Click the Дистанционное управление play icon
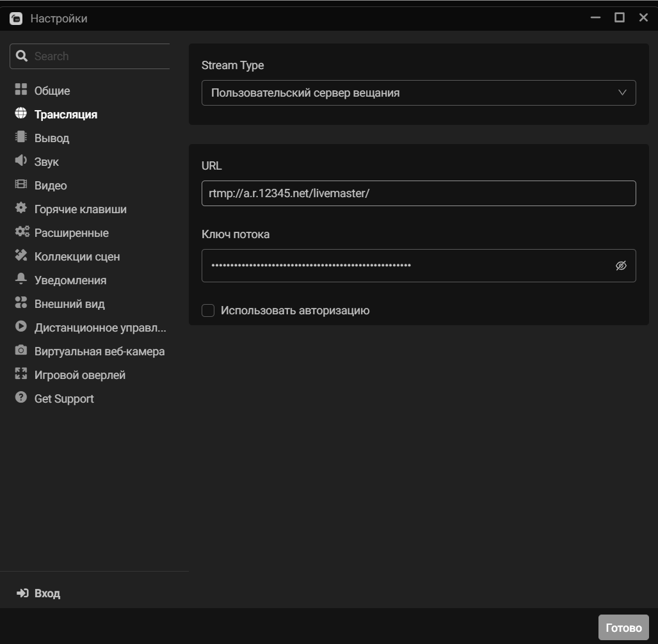This screenshot has height=644, width=658. coord(22,327)
